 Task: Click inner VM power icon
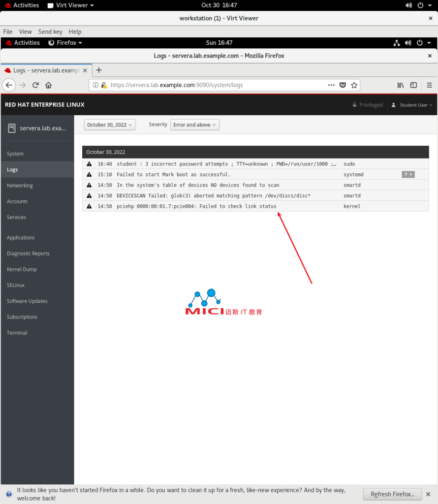click(x=420, y=43)
